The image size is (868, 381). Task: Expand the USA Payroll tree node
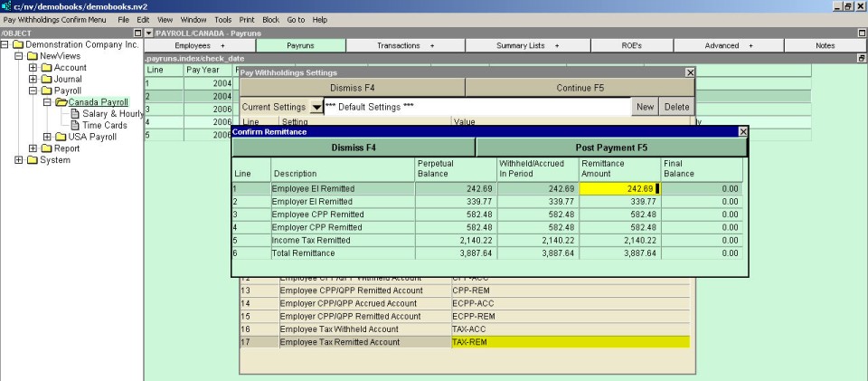[47, 138]
